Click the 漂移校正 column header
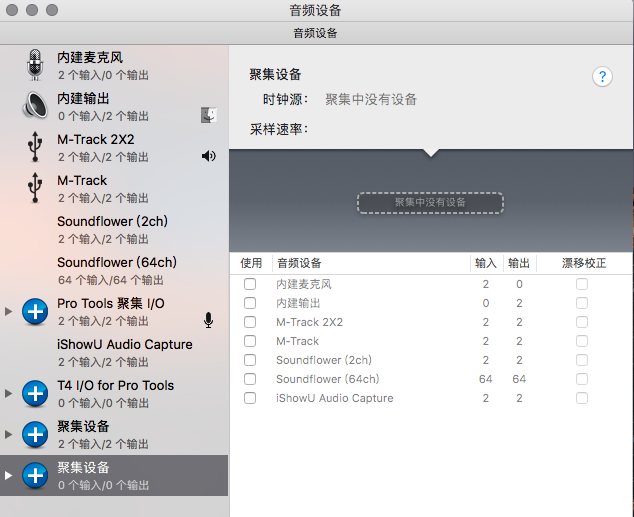The image size is (634, 517). tap(584, 263)
